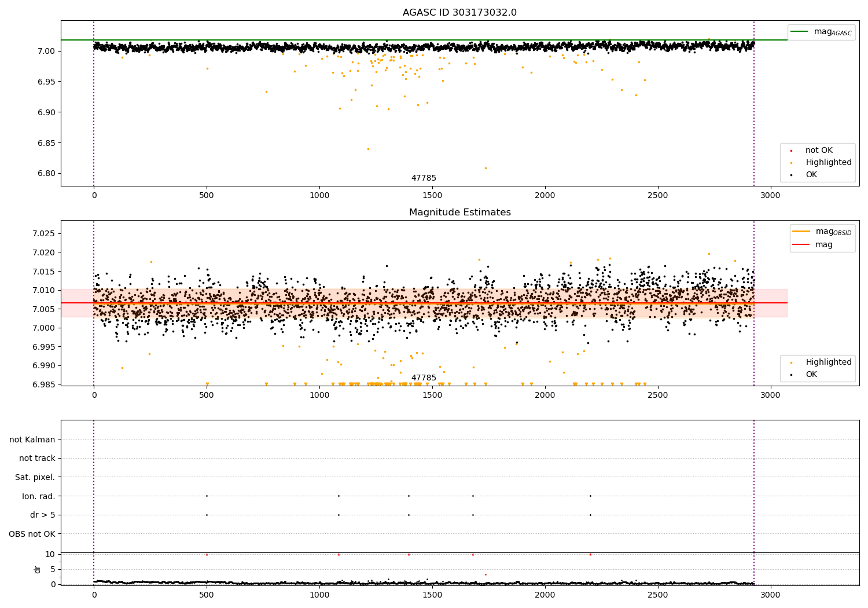
Task: Click the red dr triangle marker near x=2200
Action: coord(590,554)
